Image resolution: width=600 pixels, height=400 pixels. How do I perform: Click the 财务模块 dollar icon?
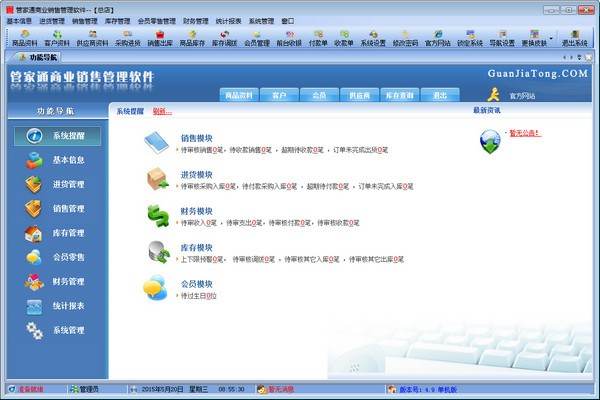(158, 216)
